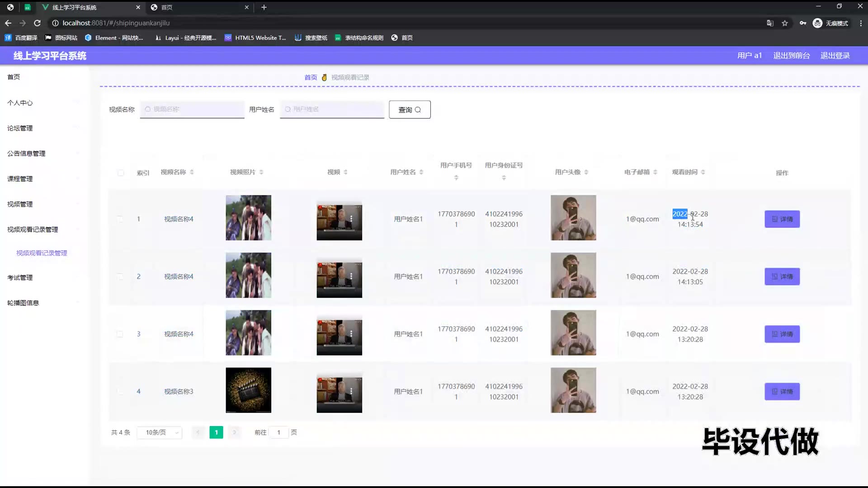The width and height of the screenshot is (868, 488).
Task: Go to pagination page 1
Action: pyautogui.click(x=216, y=432)
